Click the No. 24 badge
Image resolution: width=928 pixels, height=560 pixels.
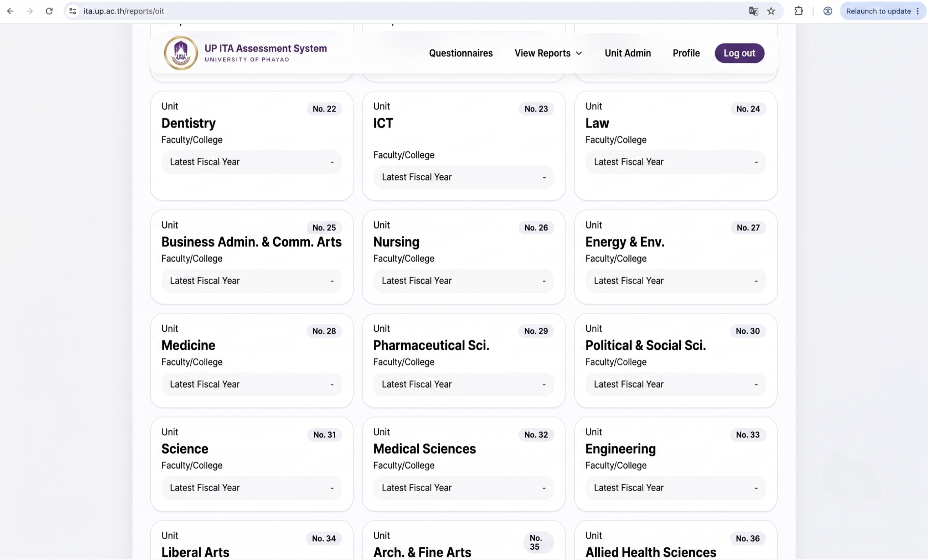coord(748,109)
